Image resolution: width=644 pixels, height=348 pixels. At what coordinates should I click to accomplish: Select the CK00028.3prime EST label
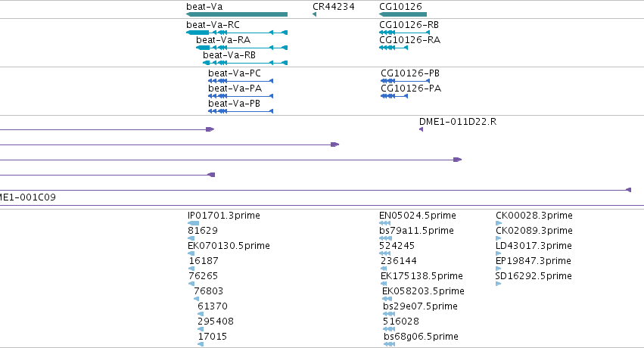(x=534, y=216)
